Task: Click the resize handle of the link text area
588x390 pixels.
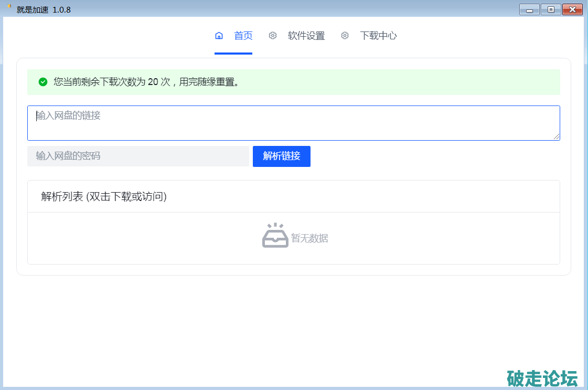Action: [557, 137]
